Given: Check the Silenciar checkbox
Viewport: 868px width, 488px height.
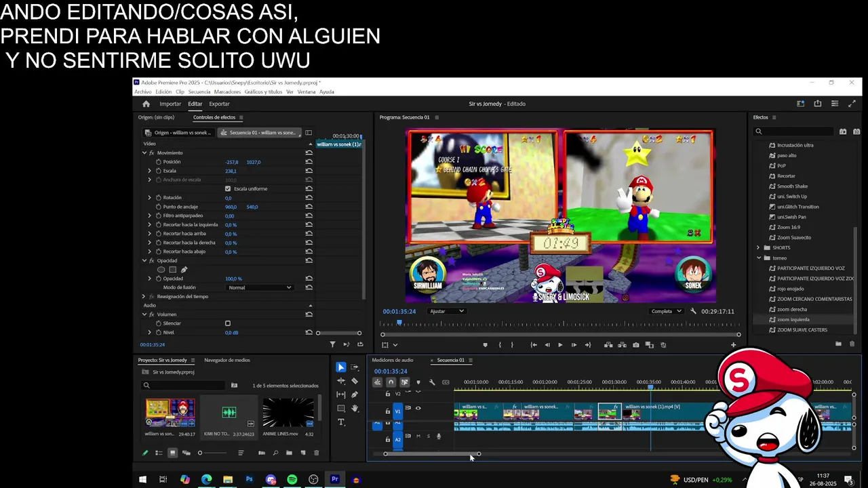Looking at the screenshot, I should click(x=228, y=323).
